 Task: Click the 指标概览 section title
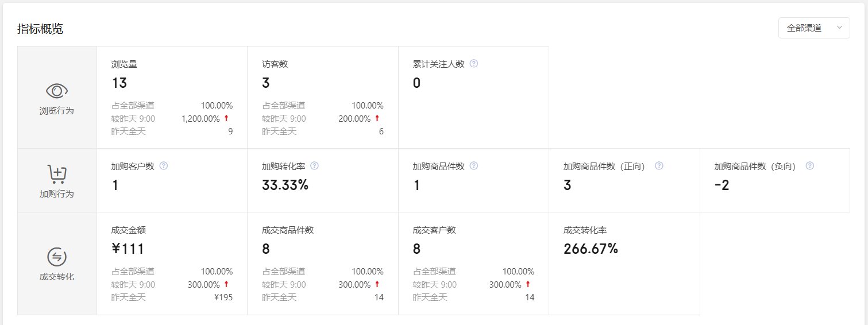click(40, 29)
